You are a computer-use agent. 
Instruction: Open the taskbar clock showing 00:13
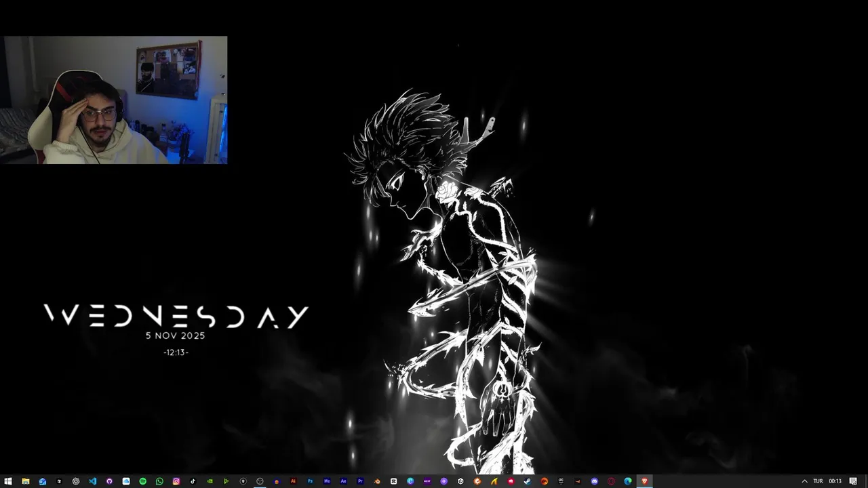coord(835,481)
